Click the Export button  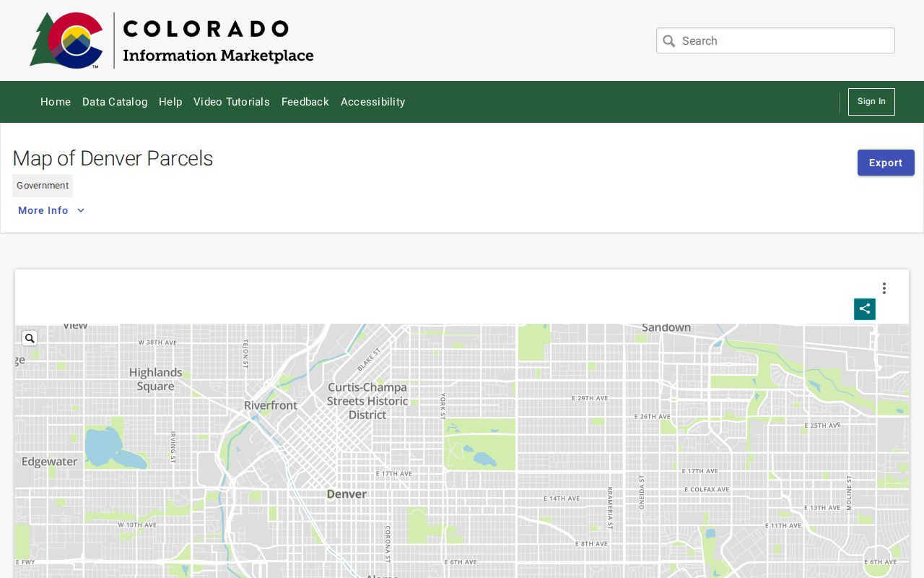point(886,163)
